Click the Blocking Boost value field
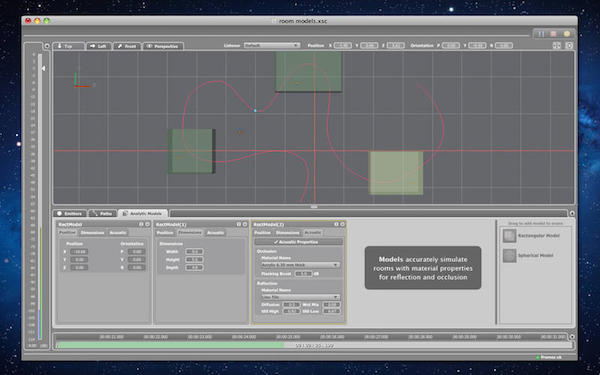The image size is (600, 375). click(303, 274)
